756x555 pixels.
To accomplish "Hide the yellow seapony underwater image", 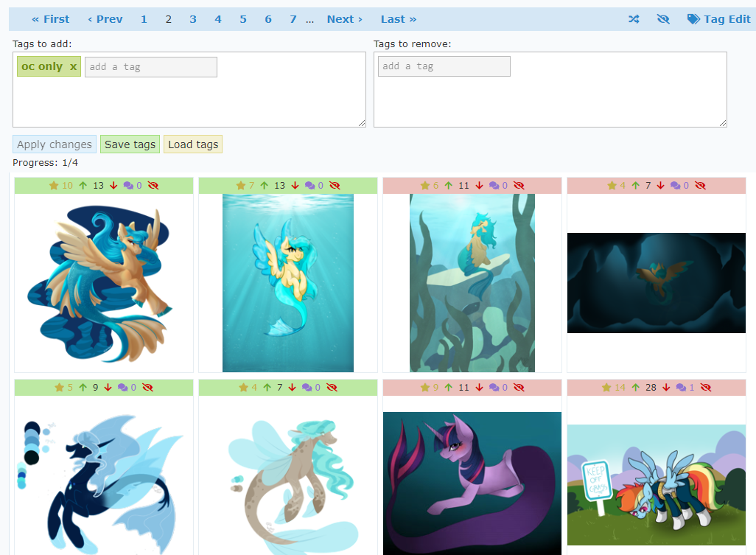I will coord(335,186).
